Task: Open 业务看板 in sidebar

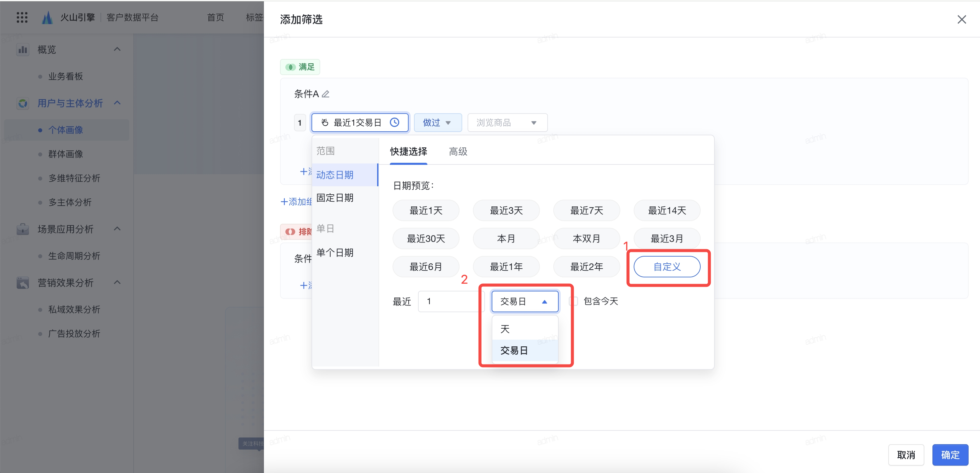Action: [65, 76]
